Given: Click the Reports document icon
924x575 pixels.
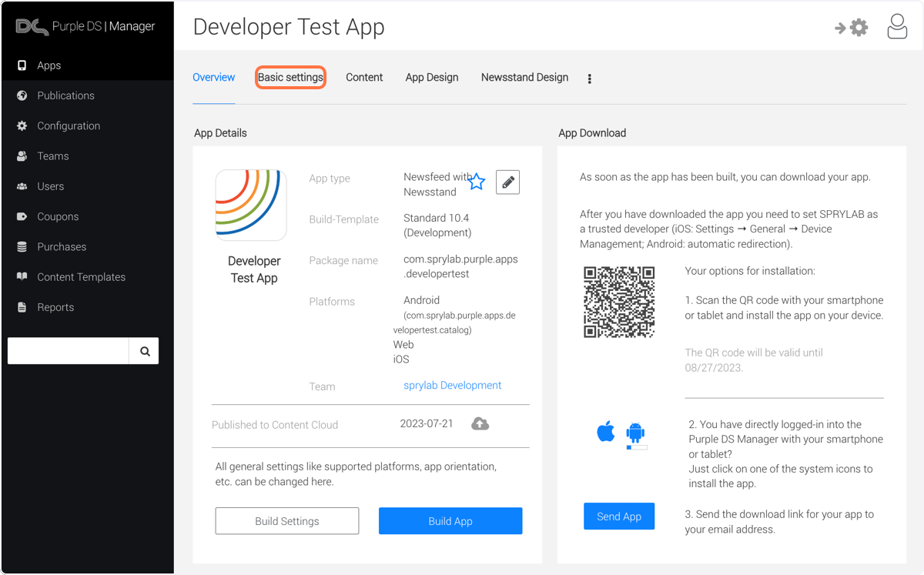Looking at the screenshot, I should (x=22, y=307).
